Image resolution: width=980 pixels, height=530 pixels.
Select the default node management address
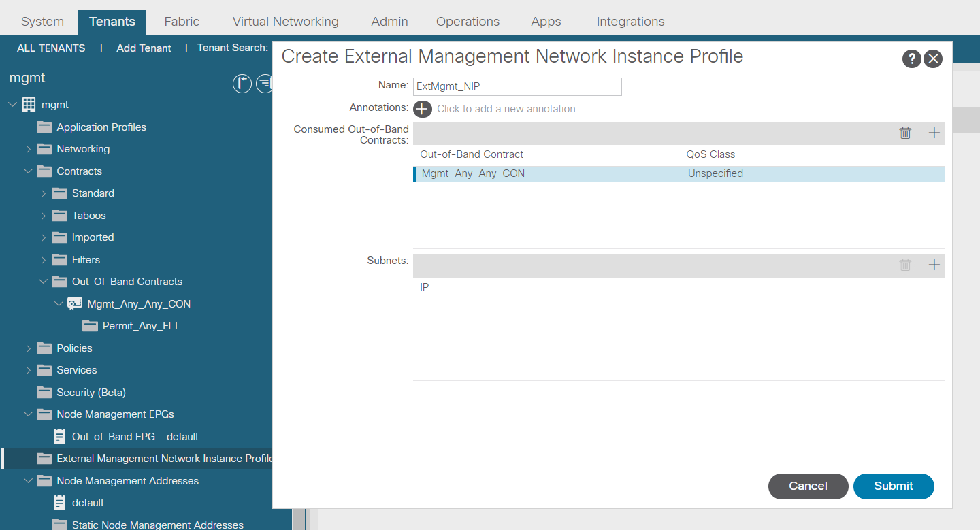point(88,503)
